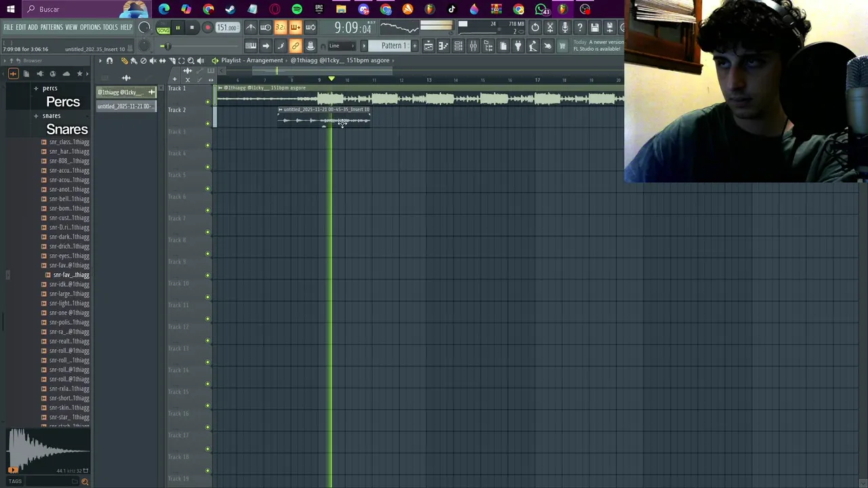Click the microphone one-click recording icon
Screen dimensions: 868x488
tap(565, 27)
